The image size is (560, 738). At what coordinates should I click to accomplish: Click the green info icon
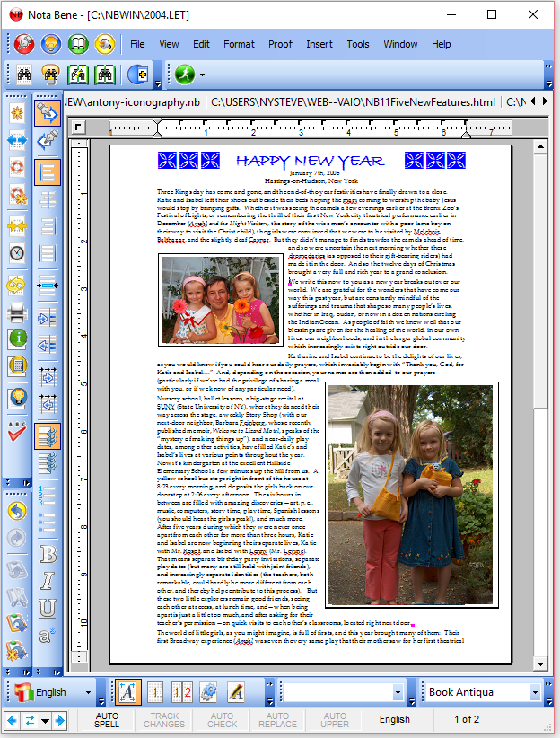(16, 338)
